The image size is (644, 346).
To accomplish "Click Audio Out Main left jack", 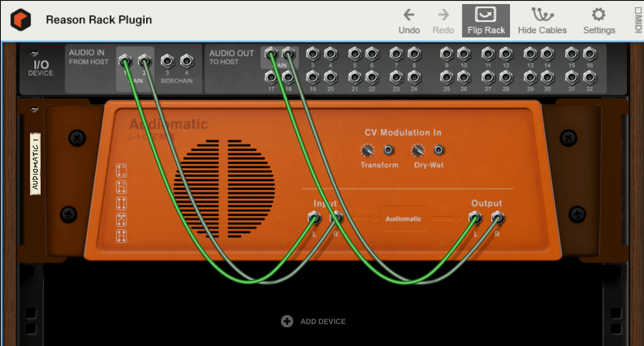I will click(271, 54).
